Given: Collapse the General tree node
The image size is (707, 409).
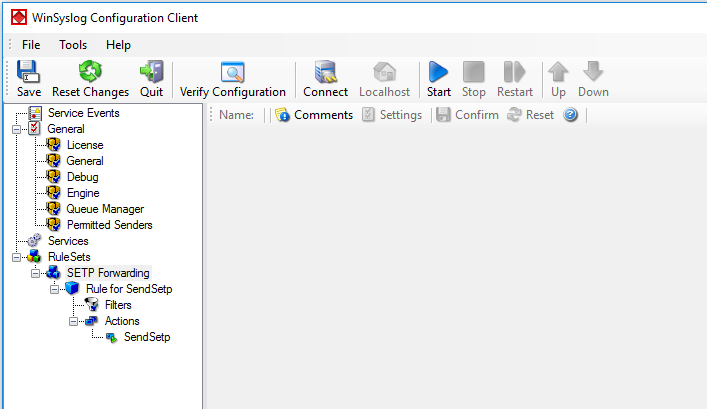Looking at the screenshot, I should point(16,129).
